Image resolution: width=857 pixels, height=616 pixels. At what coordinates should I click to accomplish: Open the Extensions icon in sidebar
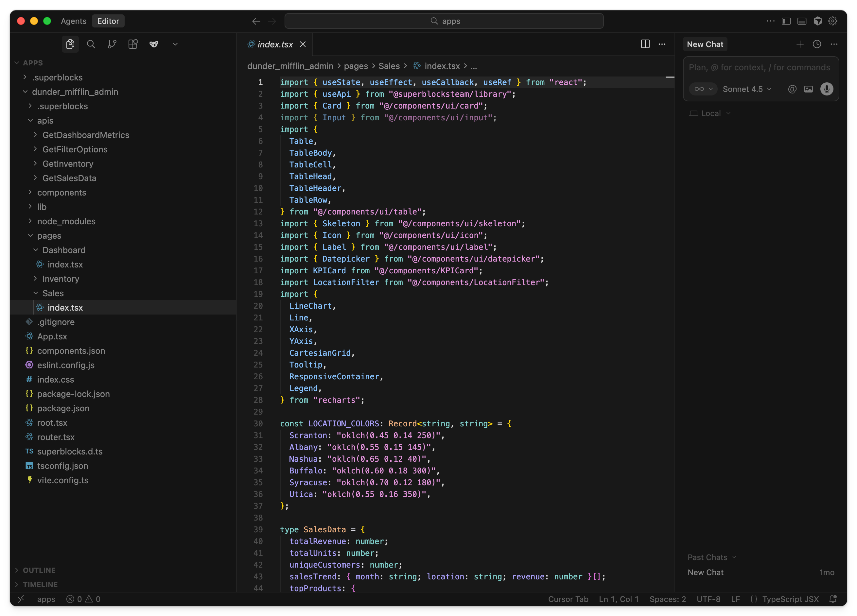click(133, 44)
